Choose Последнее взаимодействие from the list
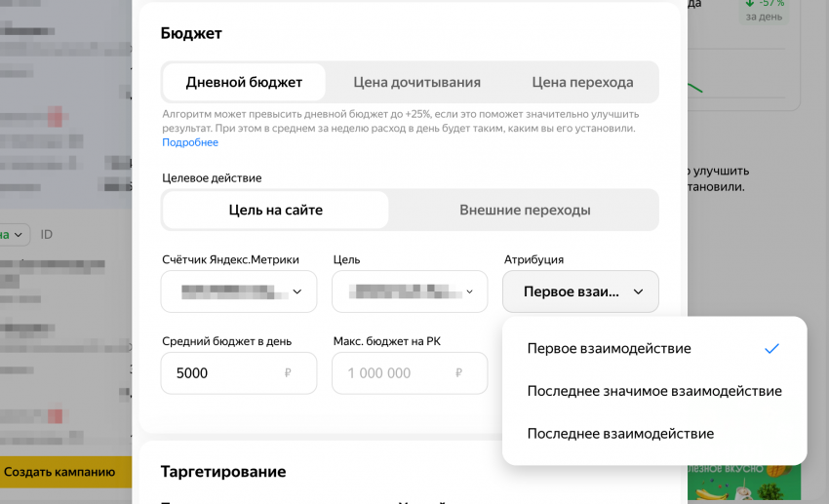 coord(620,433)
